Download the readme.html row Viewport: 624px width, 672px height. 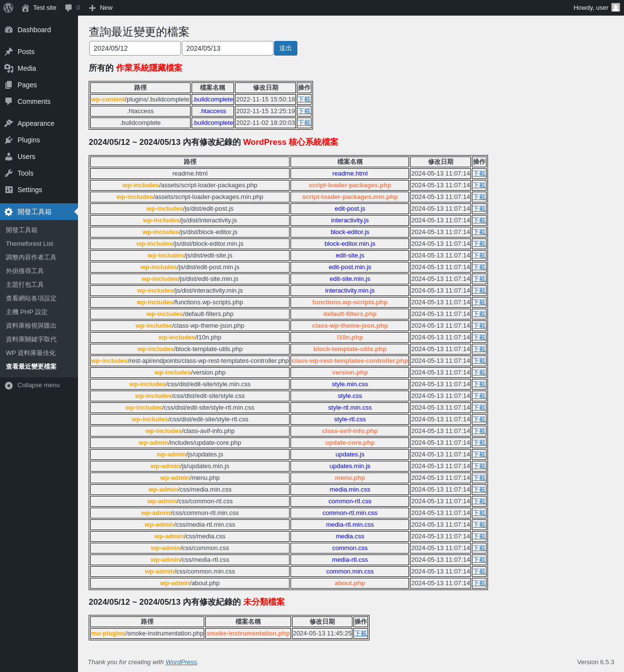click(479, 174)
